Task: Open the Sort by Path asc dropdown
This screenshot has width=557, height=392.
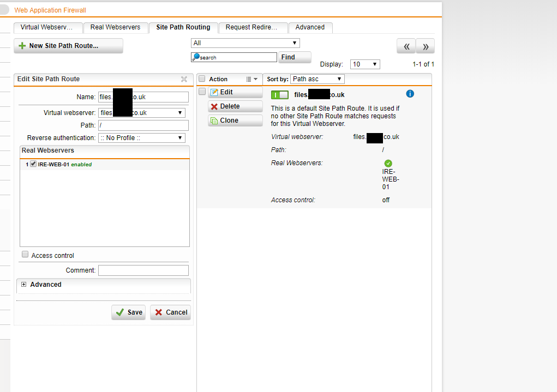Action: pos(318,79)
